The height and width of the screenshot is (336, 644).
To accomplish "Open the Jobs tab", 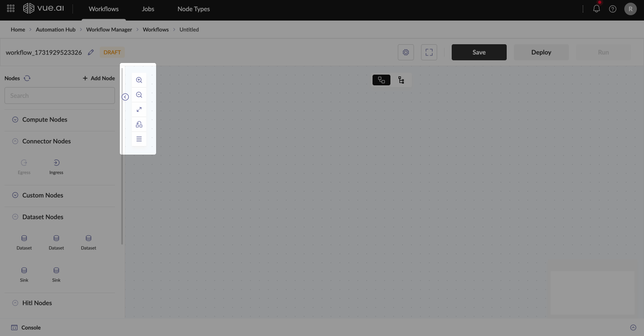I will (x=148, y=9).
